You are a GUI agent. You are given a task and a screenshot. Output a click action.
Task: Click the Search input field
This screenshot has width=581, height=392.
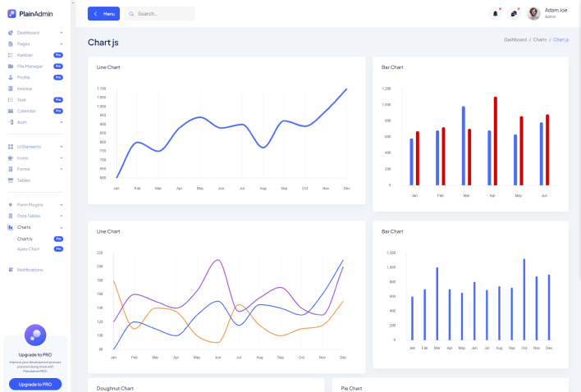tap(162, 14)
